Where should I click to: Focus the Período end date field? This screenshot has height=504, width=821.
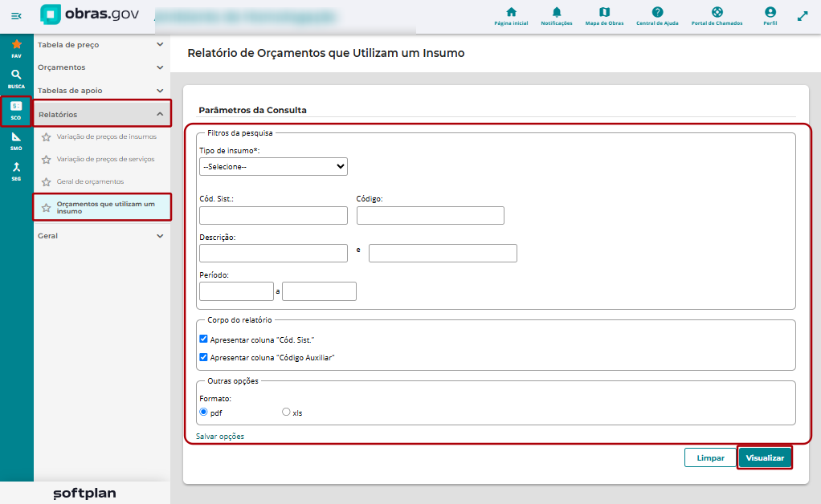320,291
